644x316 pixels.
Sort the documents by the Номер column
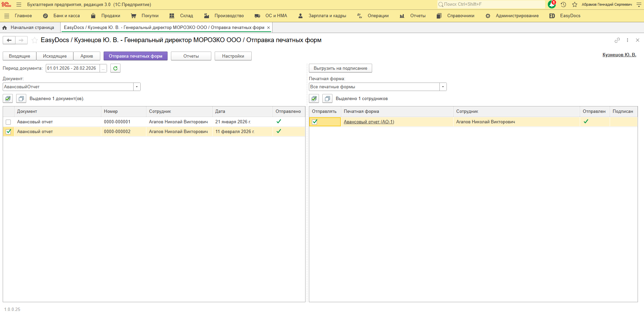point(123,112)
